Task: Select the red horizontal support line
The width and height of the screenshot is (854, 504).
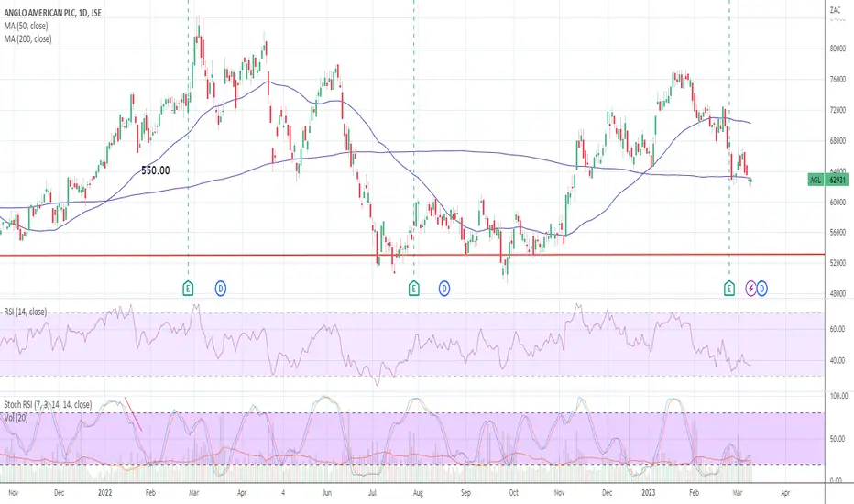Action: [412, 255]
